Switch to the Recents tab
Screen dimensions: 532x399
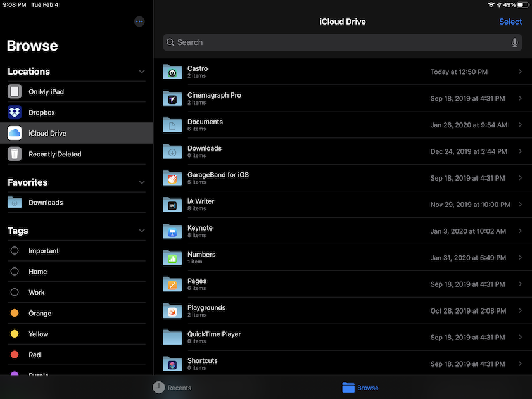click(172, 388)
